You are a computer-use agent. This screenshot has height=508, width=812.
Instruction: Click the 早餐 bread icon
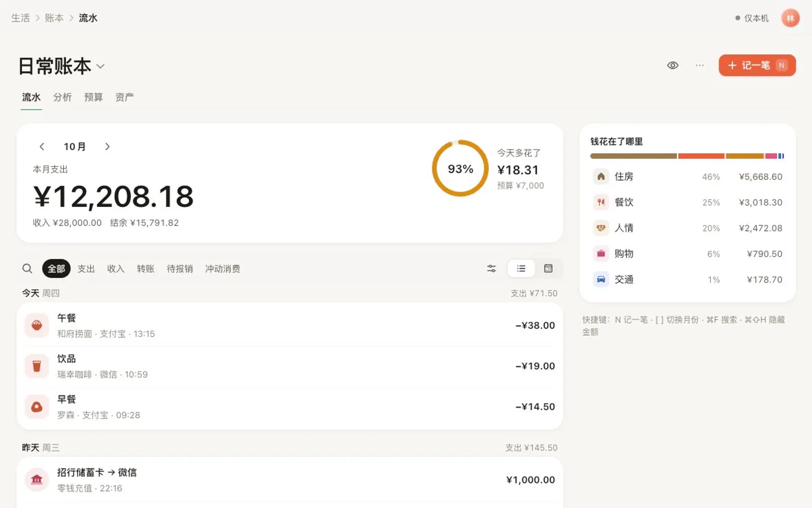pos(37,406)
